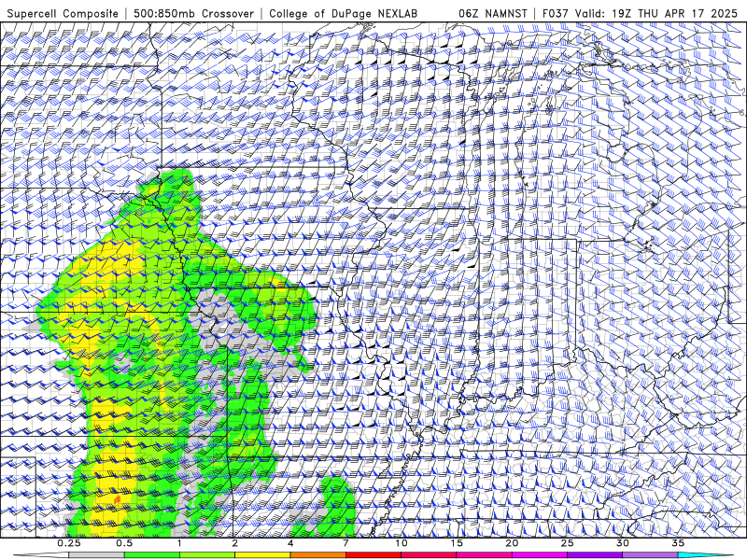Image resolution: width=747 pixels, height=560 pixels.
Task: Select the magenta color bar segment
Action: (x=540, y=555)
